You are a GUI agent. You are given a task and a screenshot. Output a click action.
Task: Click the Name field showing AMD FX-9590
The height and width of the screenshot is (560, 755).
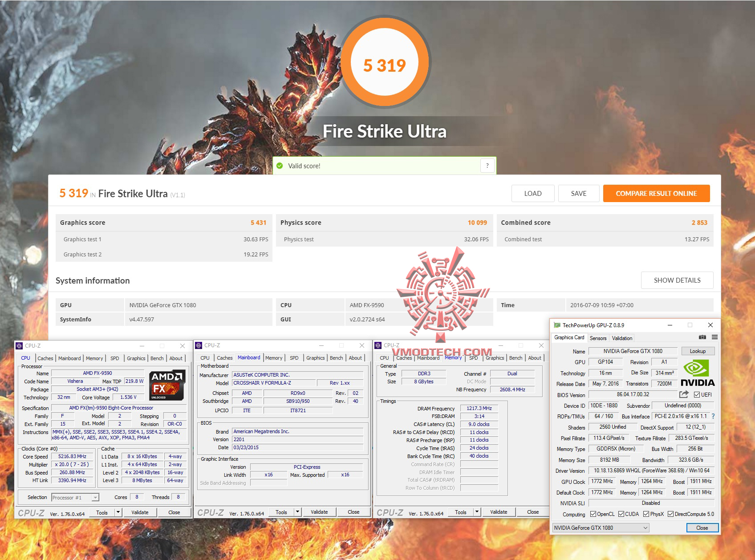97,373
